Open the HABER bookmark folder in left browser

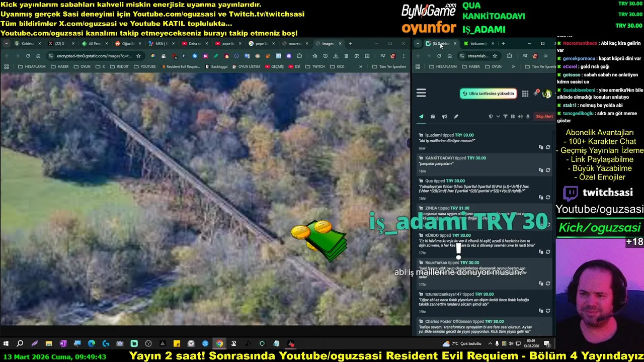[x=60, y=66]
